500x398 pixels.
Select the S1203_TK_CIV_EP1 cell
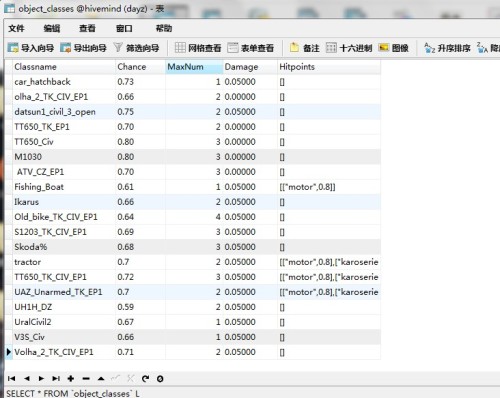64,232
